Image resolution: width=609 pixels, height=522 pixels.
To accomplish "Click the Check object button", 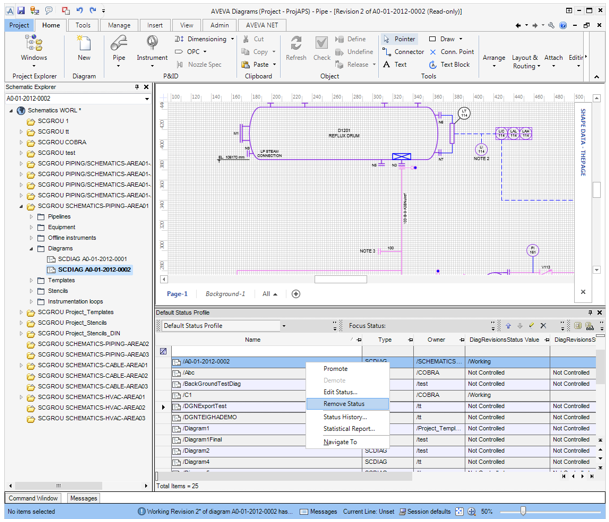I will (322, 49).
